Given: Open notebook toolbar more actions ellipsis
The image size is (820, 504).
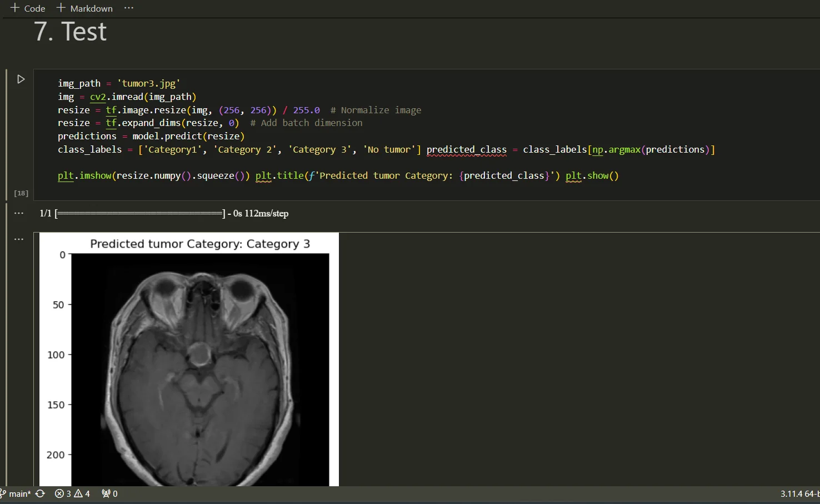Looking at the screenshot, I should click(x=129, y=8).
